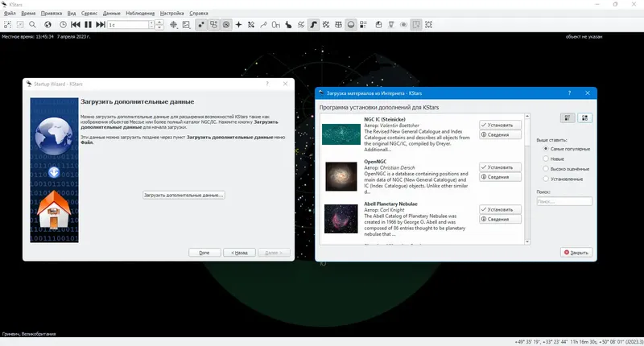Toggle the opaque ground icon
Screen dimensions: 644x346
(x=351, y=25)
